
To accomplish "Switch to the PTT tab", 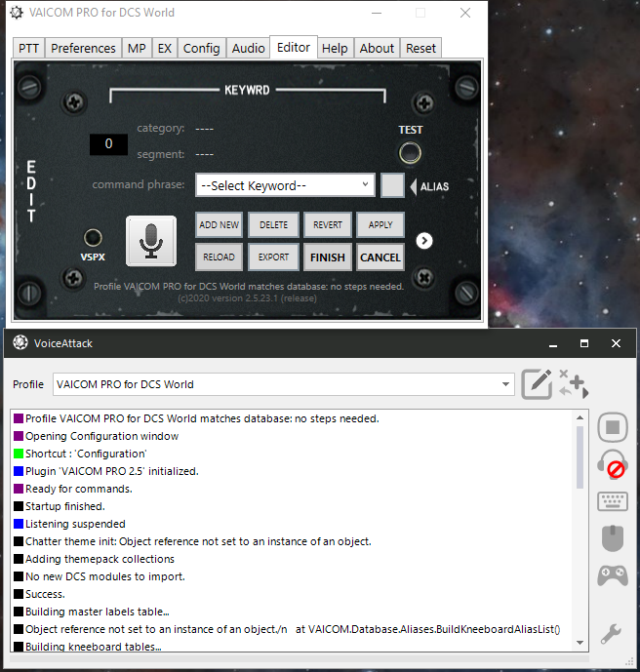I will pos(28,48).
